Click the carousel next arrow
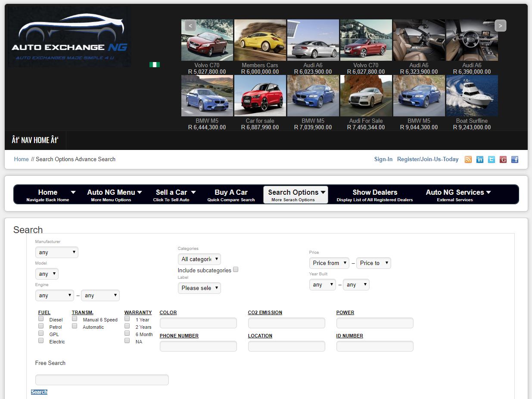532x399 pixels. 500,25
